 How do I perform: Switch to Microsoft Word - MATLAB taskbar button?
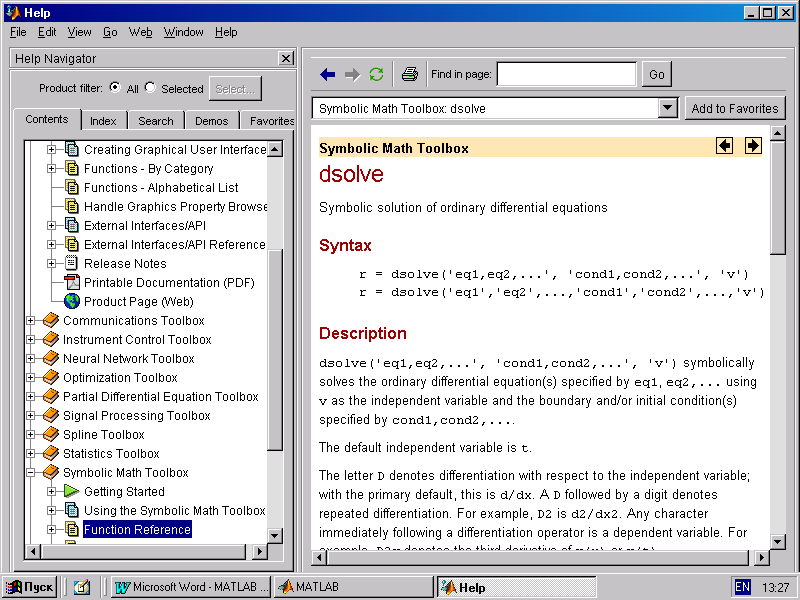tap(191, 587)
